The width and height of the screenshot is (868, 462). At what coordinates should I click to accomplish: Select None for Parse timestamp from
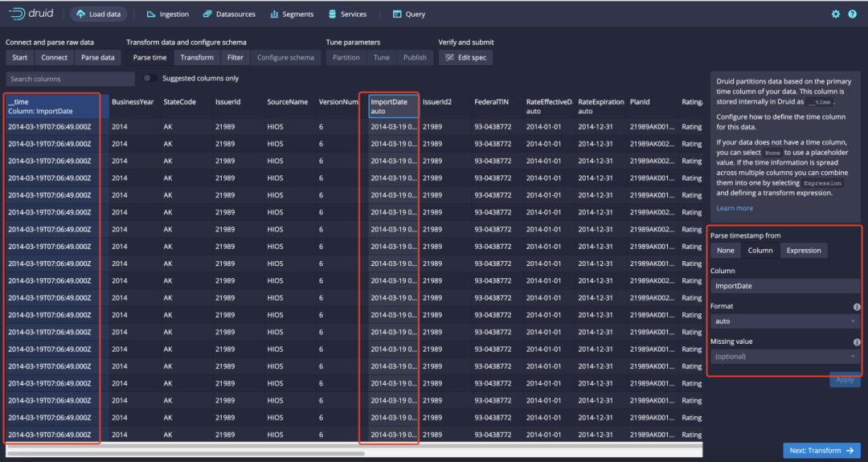pyautogui.click(x=725, y=251)
